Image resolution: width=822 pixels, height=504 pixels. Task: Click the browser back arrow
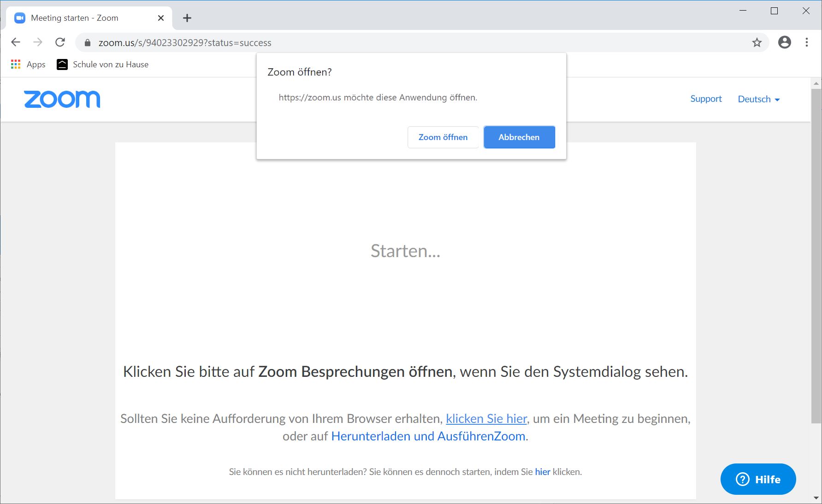coord(16,42)
